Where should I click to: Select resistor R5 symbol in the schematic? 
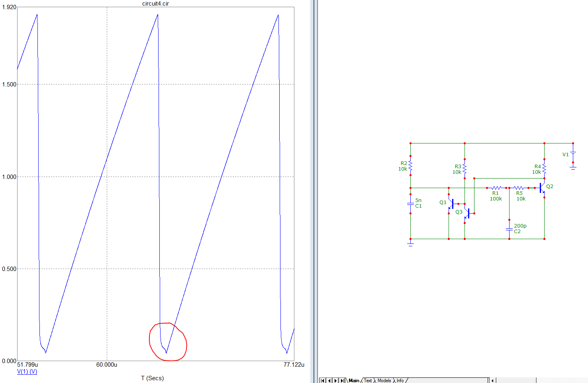[519, 188]
